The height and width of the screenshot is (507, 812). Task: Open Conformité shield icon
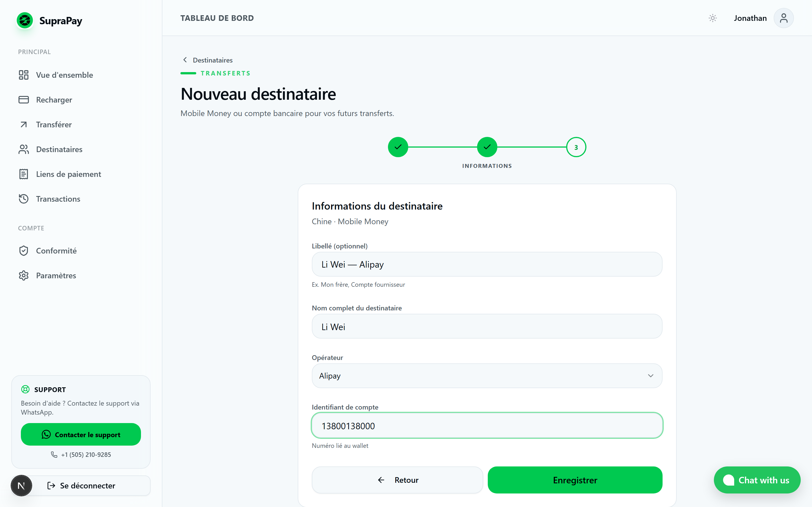[x=23, y=250]
